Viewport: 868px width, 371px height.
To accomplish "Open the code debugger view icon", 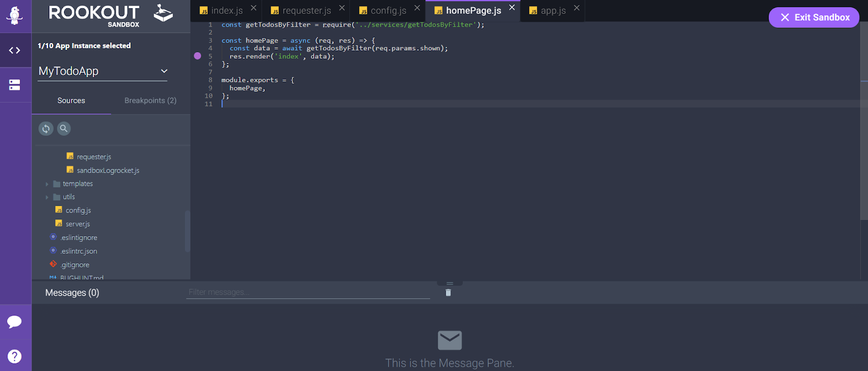I will coord(15,51).
